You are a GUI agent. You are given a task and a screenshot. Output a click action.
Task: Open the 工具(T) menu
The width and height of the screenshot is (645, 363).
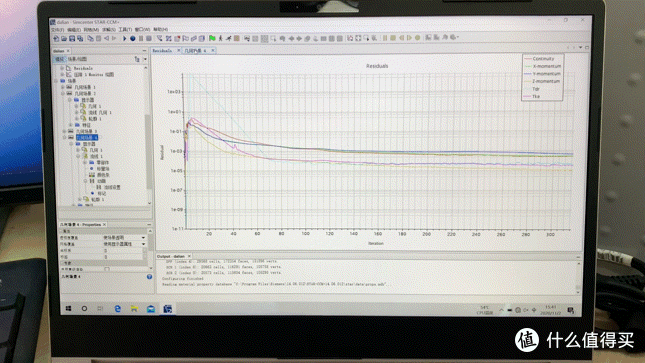[x=125, y=30]
